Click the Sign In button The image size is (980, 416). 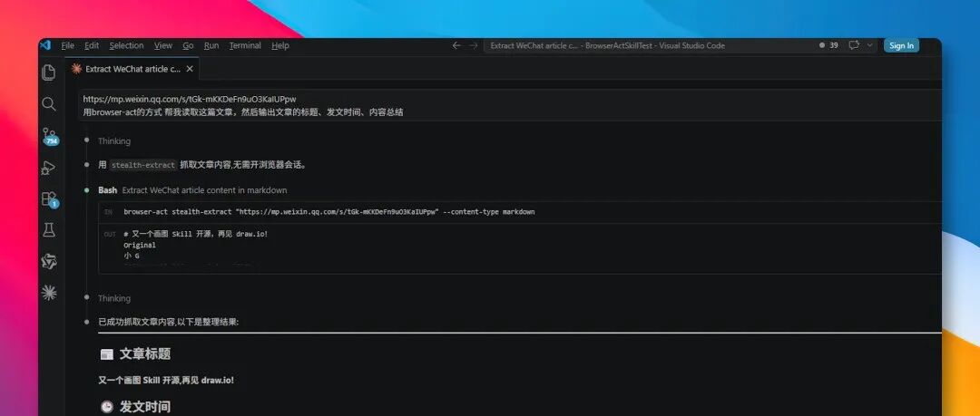[901, 45]
